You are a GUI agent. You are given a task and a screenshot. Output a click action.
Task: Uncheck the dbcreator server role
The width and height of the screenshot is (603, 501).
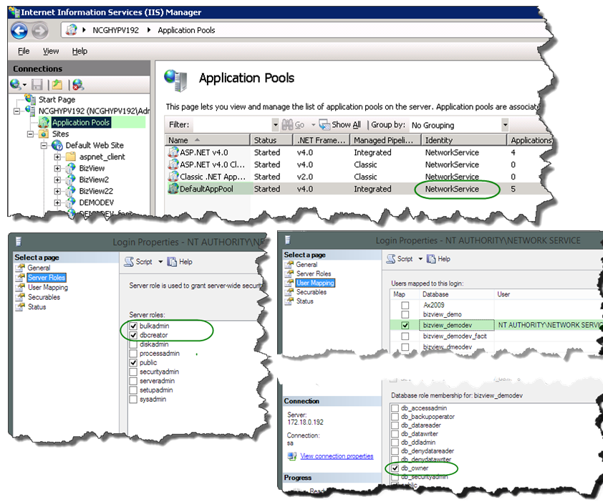click(x=133, y=335)
